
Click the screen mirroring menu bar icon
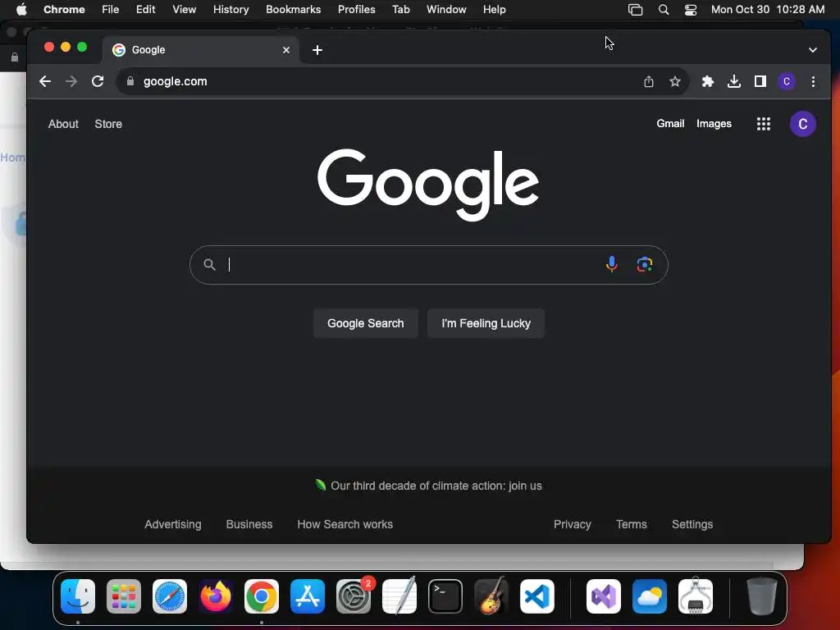[636, 9]
